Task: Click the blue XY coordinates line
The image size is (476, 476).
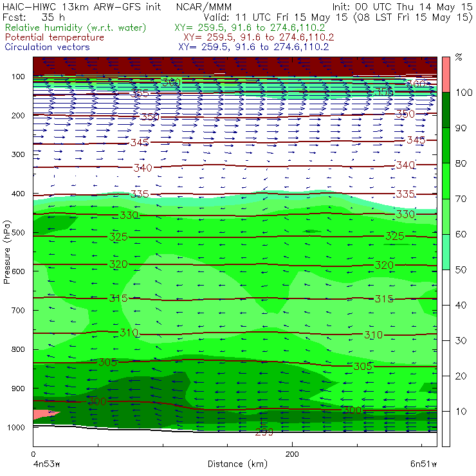Action: (x=253, y=47)
